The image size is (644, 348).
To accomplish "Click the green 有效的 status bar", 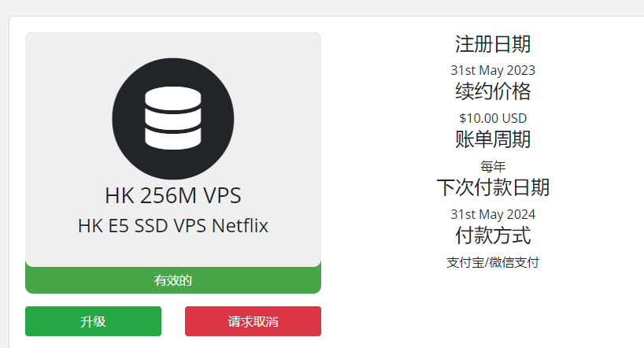I will click(173, 280).
